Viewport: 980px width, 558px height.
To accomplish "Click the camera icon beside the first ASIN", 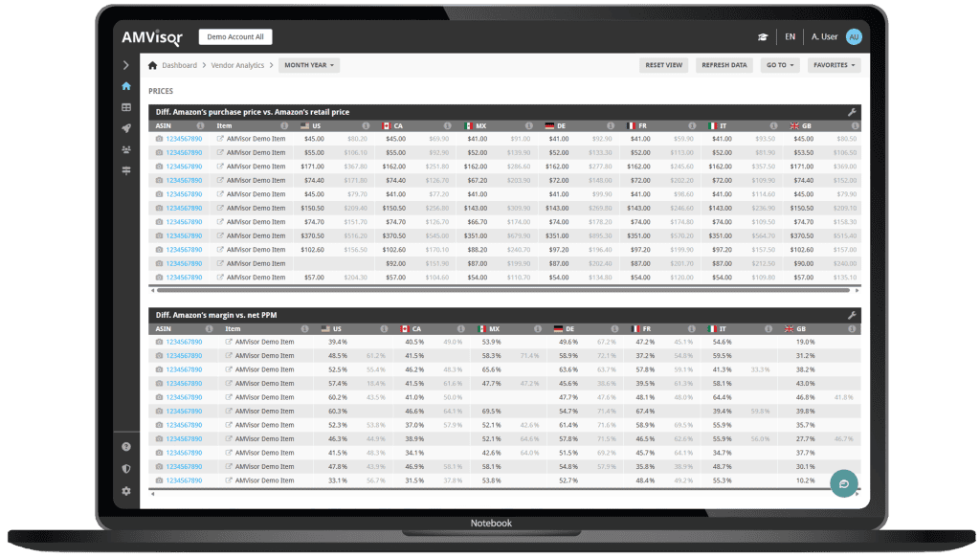I will pos(158,138).
